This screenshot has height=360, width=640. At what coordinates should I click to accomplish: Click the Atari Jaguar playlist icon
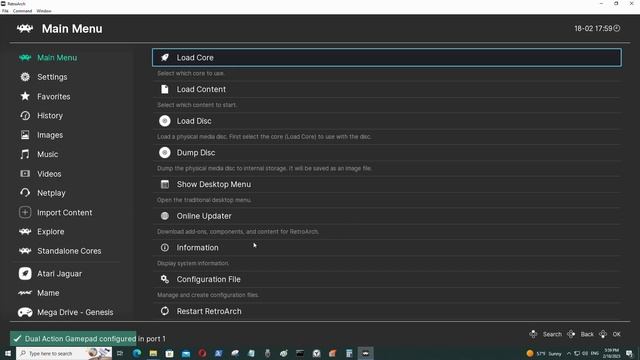[x=25, y=273]
